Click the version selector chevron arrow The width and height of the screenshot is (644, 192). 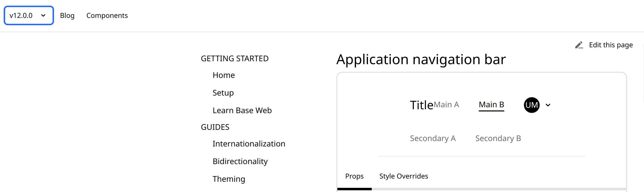[43, 15]
